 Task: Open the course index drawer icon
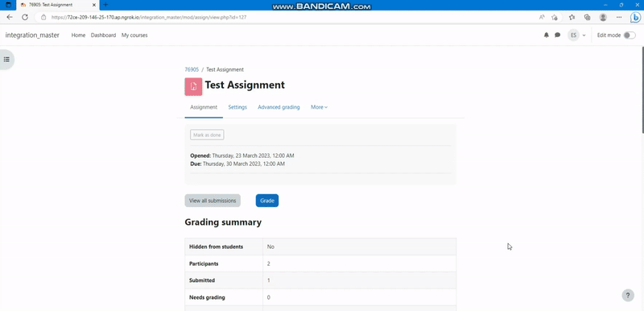[6, 60]
